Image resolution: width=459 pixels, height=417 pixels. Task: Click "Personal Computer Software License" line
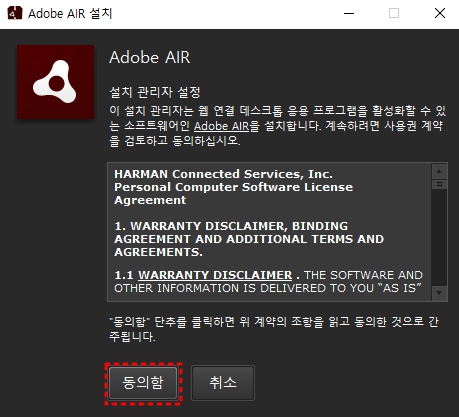click(233, 187)
